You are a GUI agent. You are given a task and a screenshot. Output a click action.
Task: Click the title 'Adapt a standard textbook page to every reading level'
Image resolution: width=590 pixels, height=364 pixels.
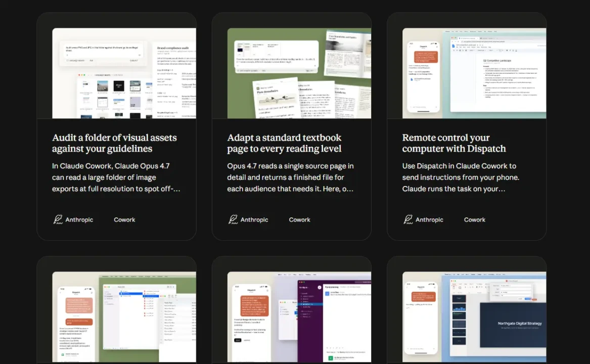pyautogui.click(x=284, y=143)
